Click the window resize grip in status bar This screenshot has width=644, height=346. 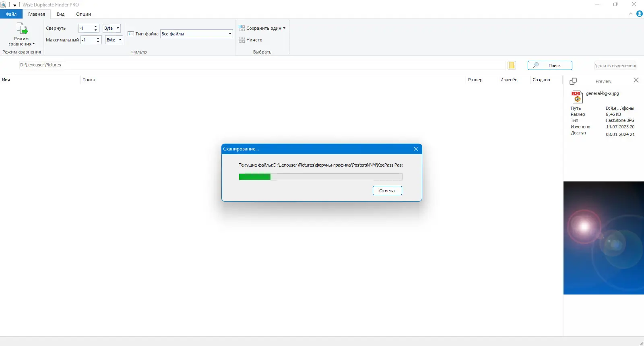coord(641,343)
